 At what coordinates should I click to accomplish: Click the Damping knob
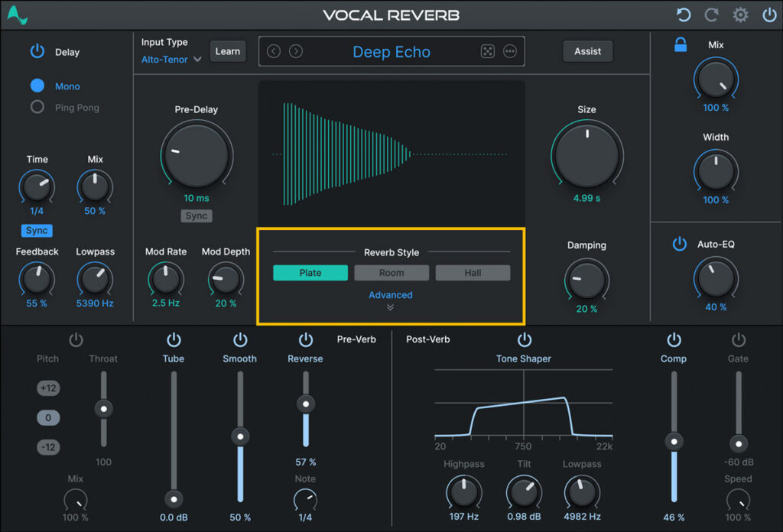click(586, 280)
